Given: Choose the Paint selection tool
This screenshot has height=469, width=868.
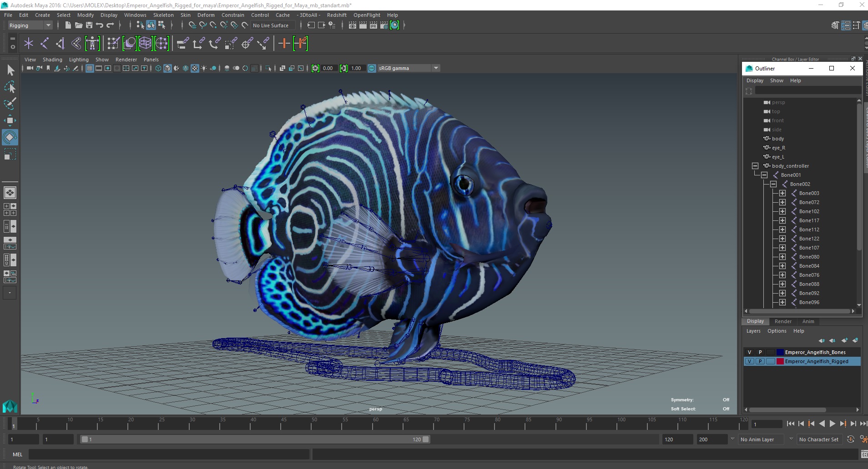Looking at the screenshot, I should tap(10, 104).
